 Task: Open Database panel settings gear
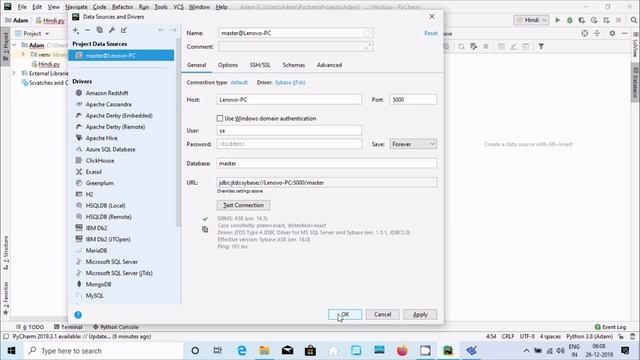[612, 33]
